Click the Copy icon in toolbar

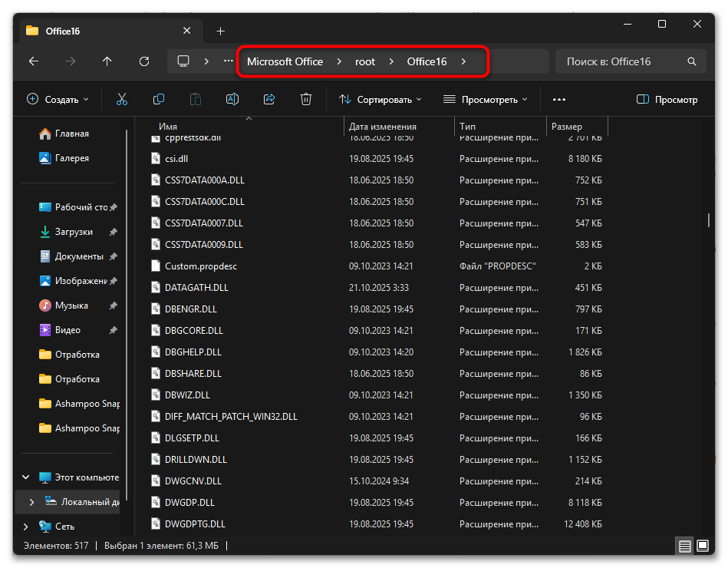(158, 99)
